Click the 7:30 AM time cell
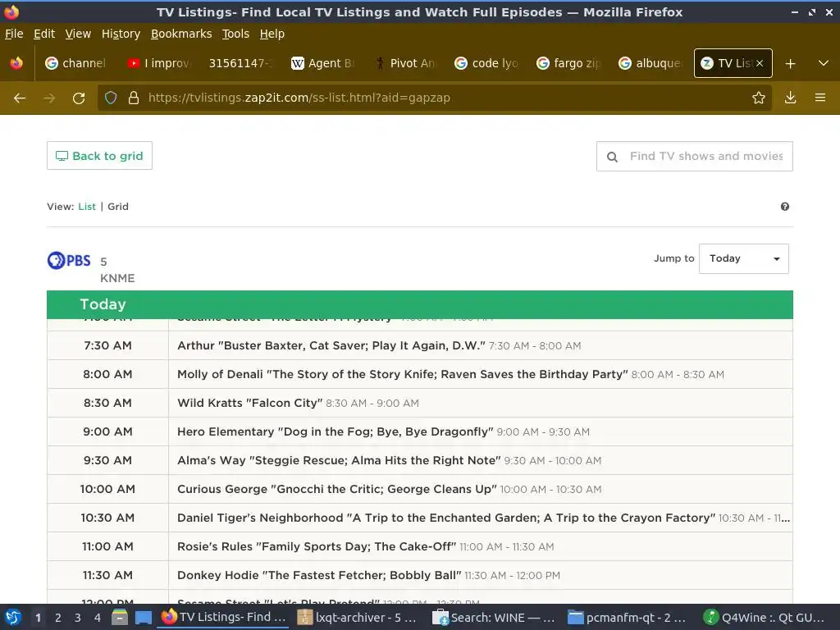Viewport: 840px width, 630px height. 107,345
